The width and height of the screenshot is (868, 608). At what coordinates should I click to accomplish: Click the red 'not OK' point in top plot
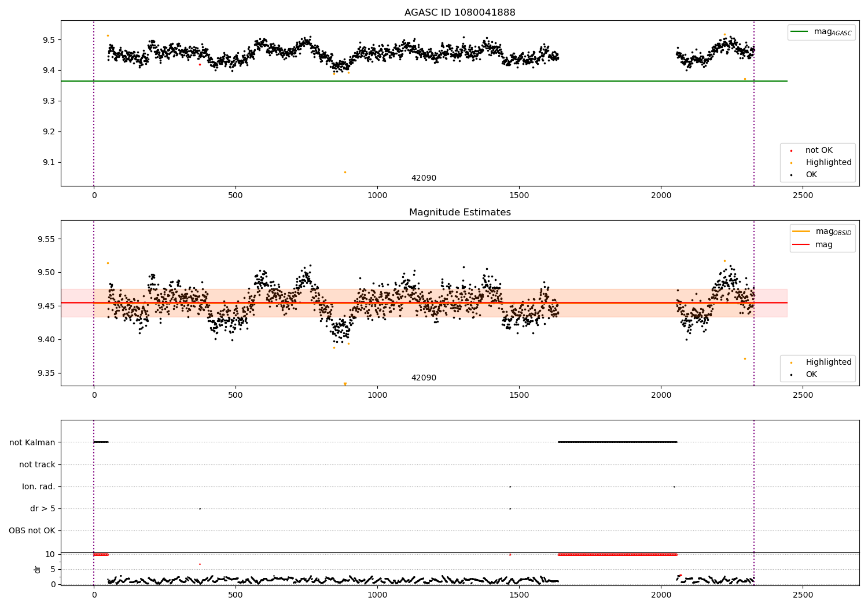click(x=200, y=64)
